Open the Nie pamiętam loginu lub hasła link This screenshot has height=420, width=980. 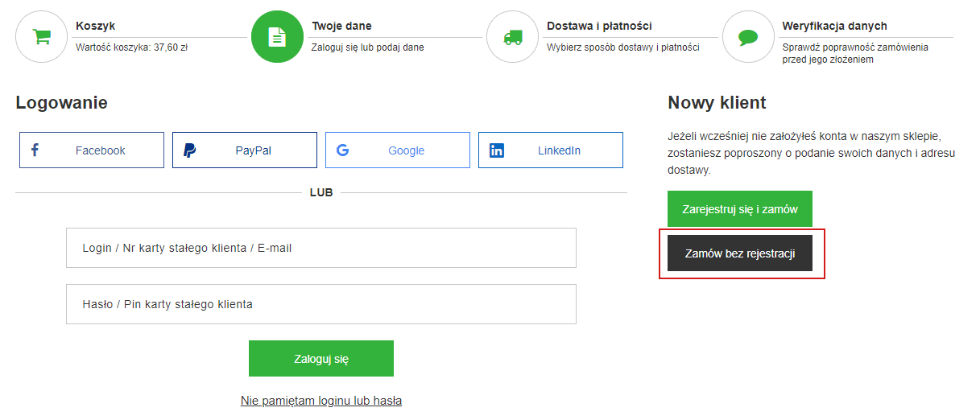[x=321, y=400]
